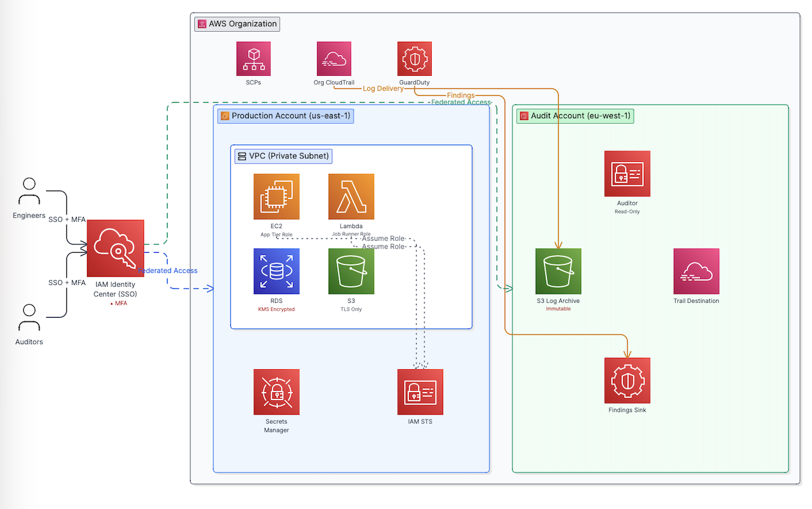Image resolution: width=812 pixels, height=509 pixels.
Task: Click the GuardDuty text label
Action: (x=414, y=82)
